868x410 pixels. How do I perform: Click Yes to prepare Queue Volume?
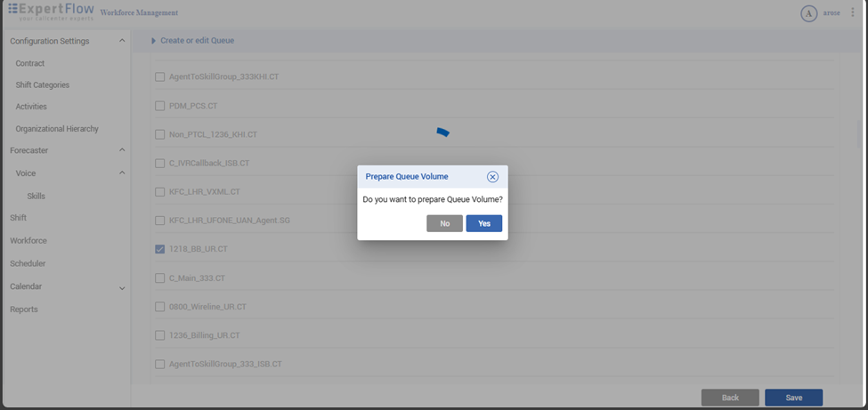point(483,223)
